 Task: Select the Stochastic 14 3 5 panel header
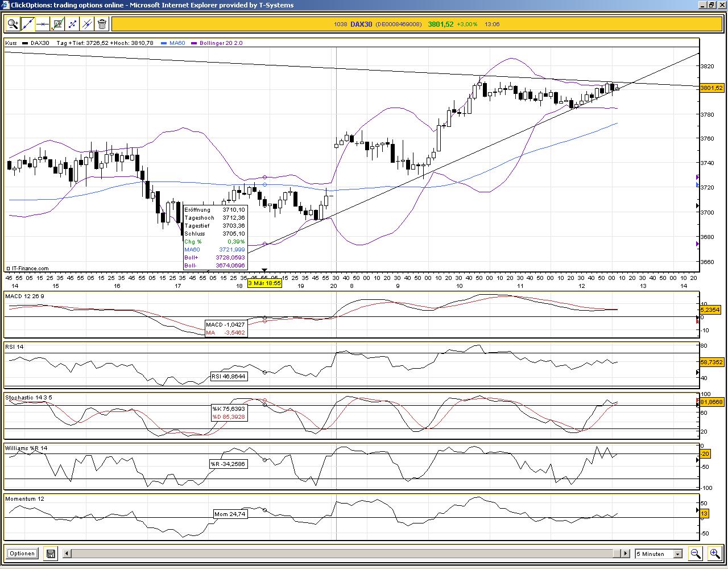pos(27,397)
